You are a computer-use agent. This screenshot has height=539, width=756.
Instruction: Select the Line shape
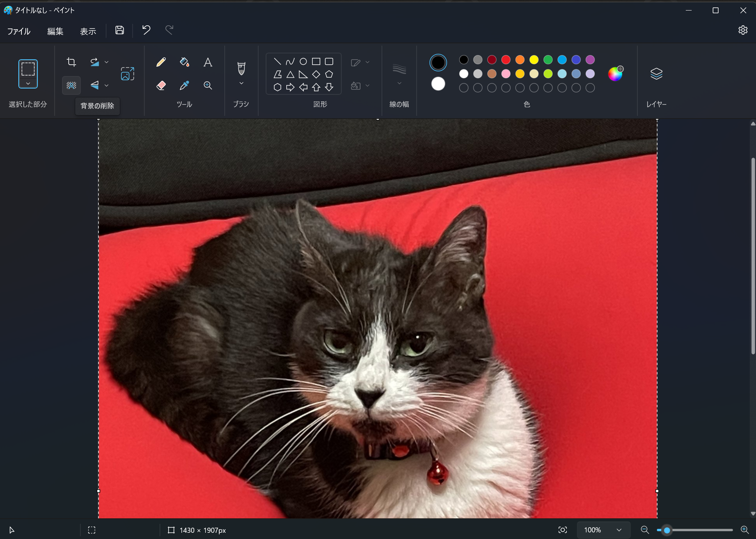[277, 61]
